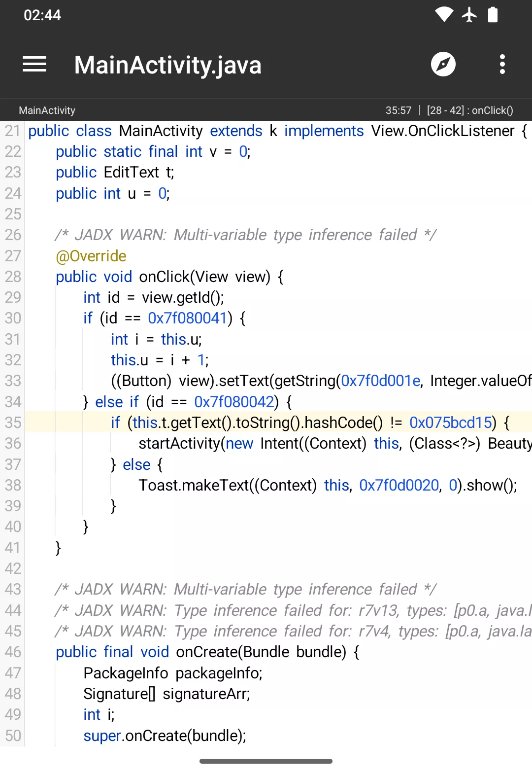The width and height of the screenshot is (532, 776).
Task: Open the hamburger navigation drawer
Action: 34,65
